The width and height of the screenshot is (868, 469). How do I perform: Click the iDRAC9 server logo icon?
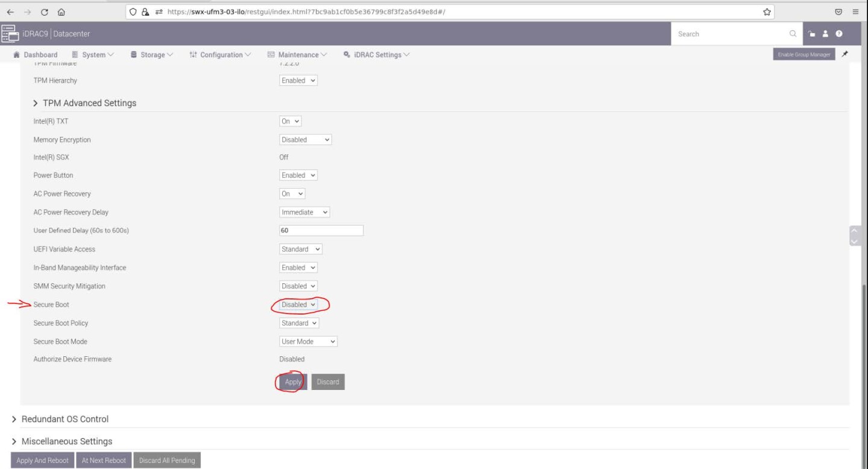[10, 34]
